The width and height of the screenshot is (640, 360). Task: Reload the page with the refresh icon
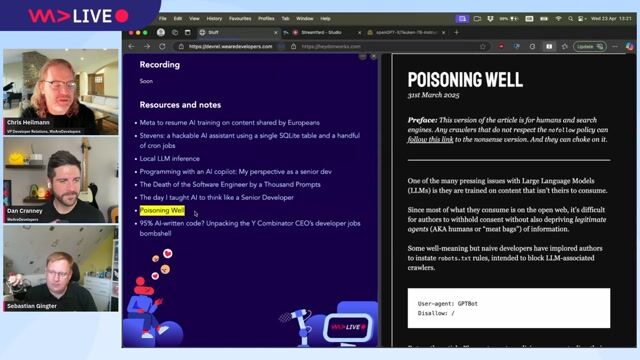[x=162, y=47]
